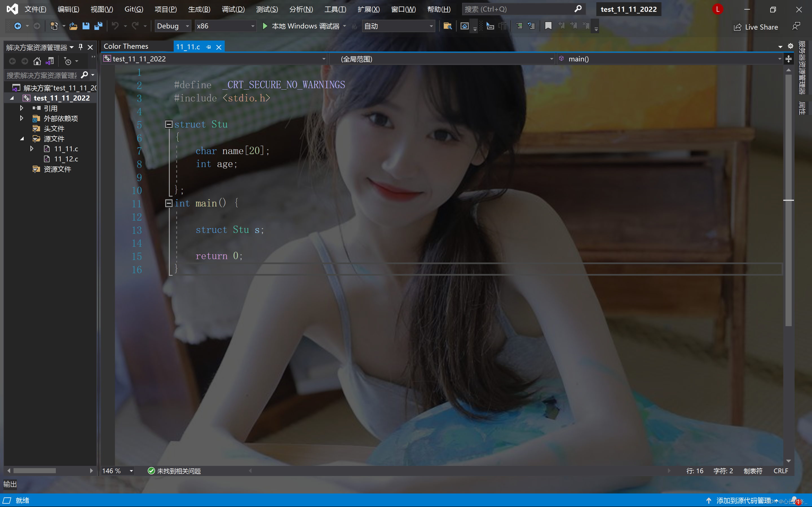Image resolution: width=812 pixels, height=507 pixels.
Task: Open the 调试(D) menu
Action: pos(233,9)
